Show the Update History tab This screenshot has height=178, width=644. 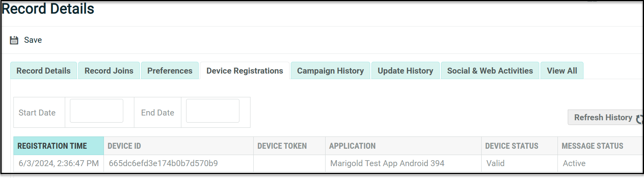(405, 71)
